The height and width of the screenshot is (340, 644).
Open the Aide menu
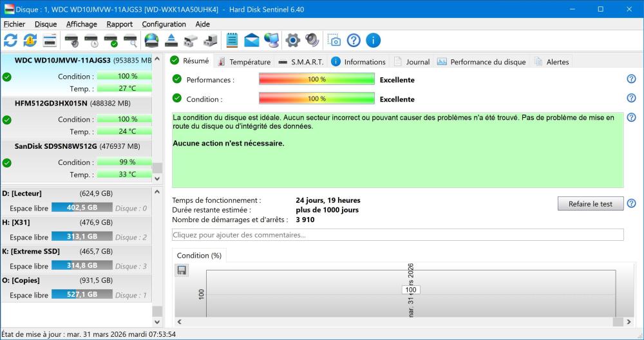pos(202,24)
